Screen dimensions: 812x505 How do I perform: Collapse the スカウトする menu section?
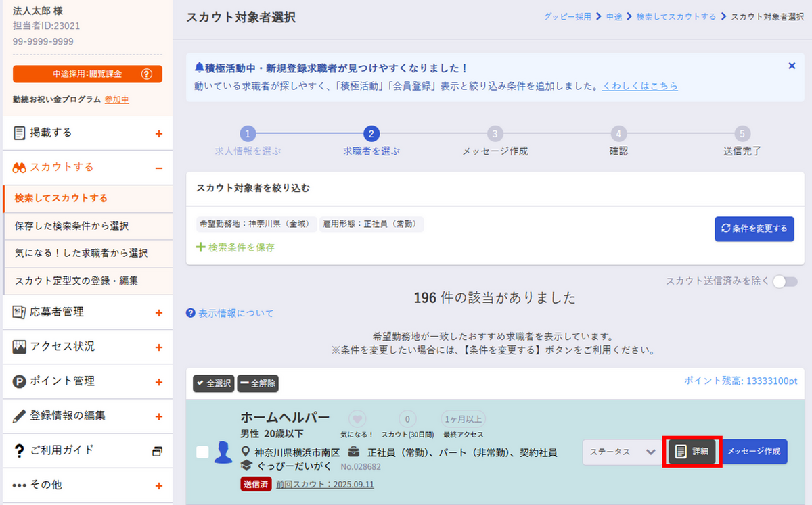(159, 168)
